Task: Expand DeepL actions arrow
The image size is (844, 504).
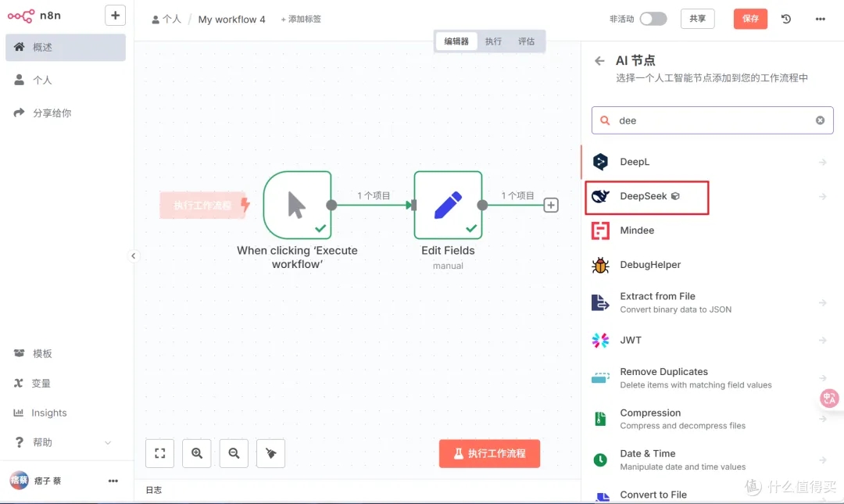Action: coord(822,162)
